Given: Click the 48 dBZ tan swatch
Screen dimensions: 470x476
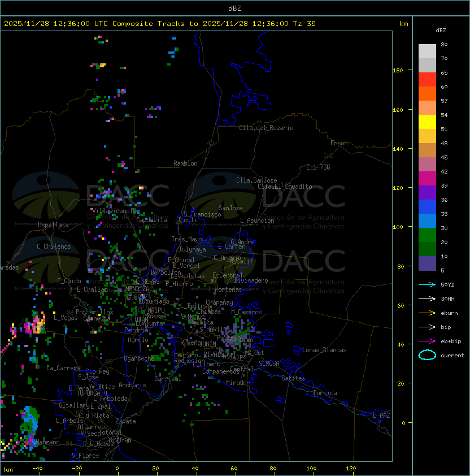Looking at the screenshot, I should click(427, 150).
